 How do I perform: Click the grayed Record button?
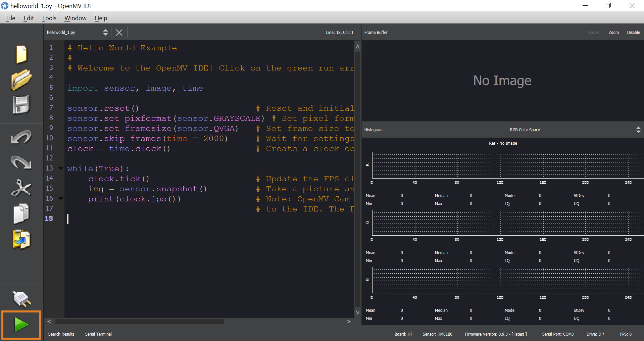tap(594, 33)
